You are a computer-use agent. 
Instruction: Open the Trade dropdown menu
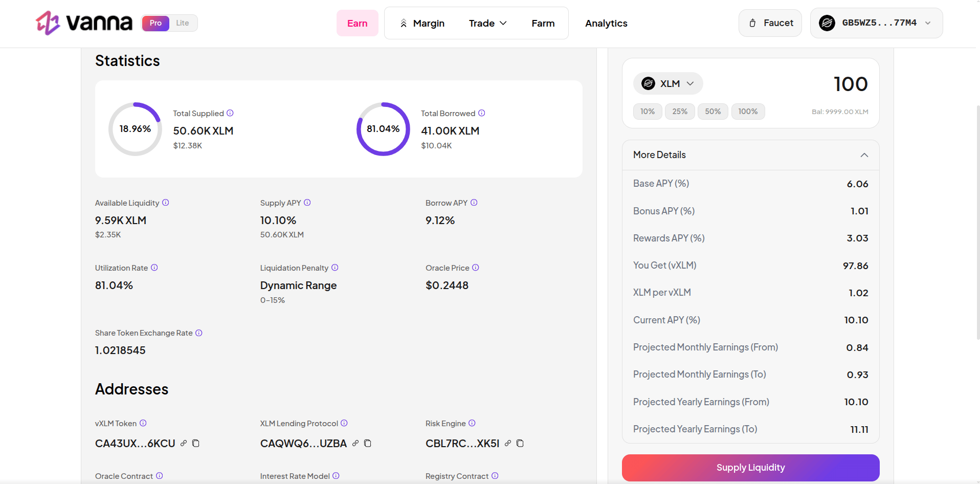coord(487,23)
